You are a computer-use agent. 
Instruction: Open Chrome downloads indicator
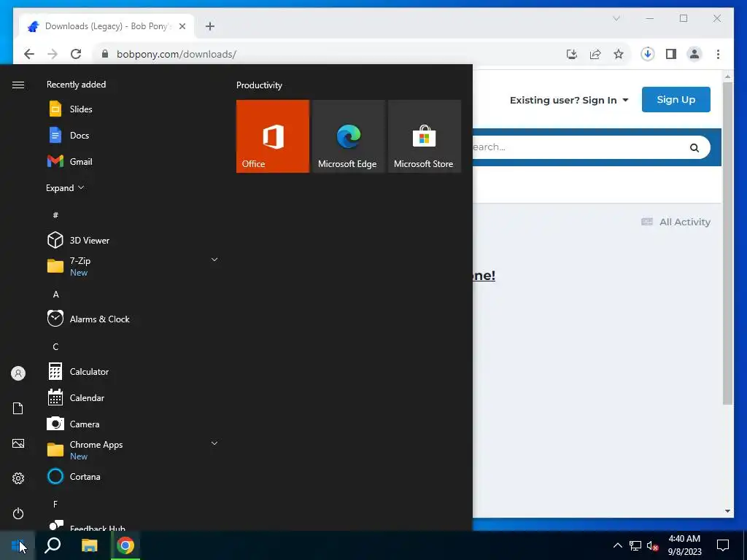(648, 54)
